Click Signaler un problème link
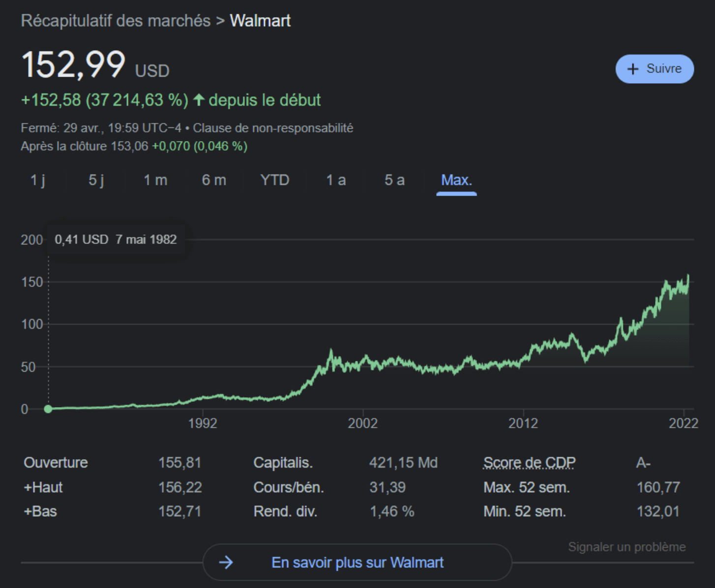The image size is (715, 588). [626, 547]
